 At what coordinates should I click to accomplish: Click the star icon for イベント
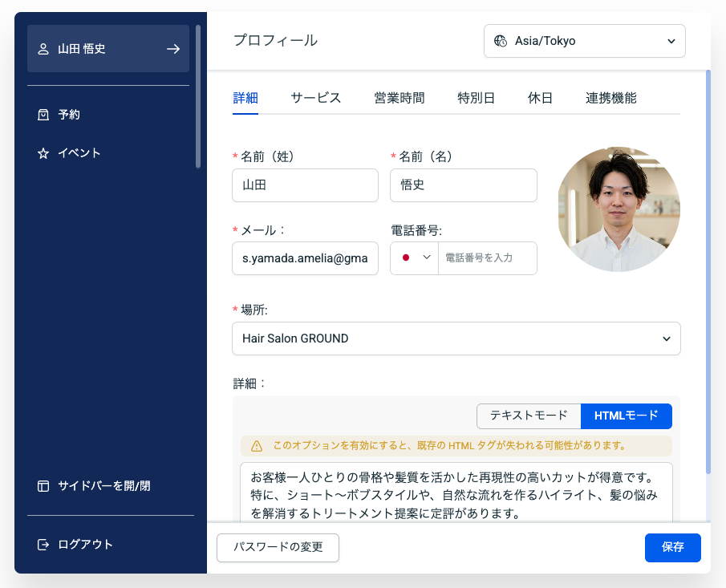(43, 153)
